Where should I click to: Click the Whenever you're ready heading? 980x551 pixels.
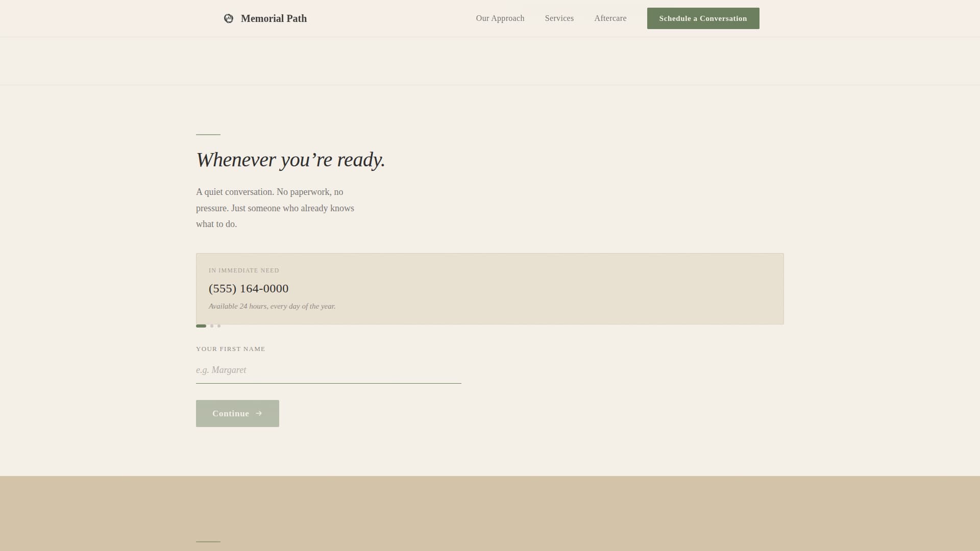click(290, 160)
